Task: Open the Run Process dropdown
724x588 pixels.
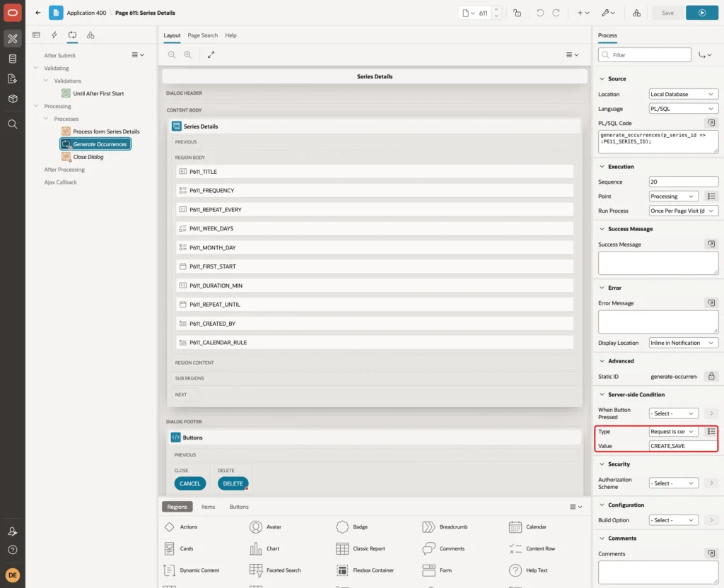Action: point(683,211)
